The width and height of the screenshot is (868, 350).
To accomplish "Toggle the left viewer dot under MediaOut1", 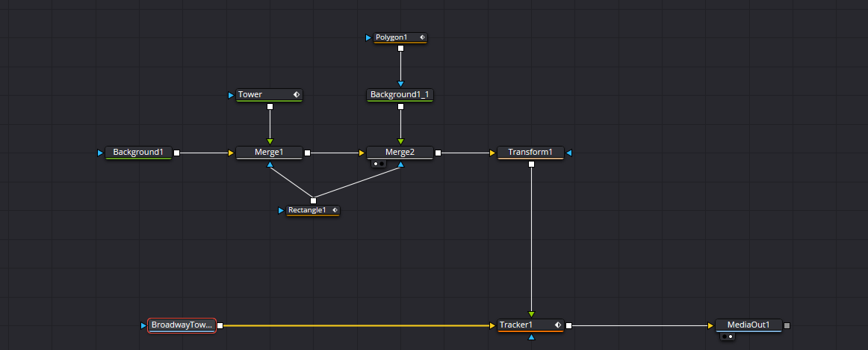I will (x=725, y=336).
